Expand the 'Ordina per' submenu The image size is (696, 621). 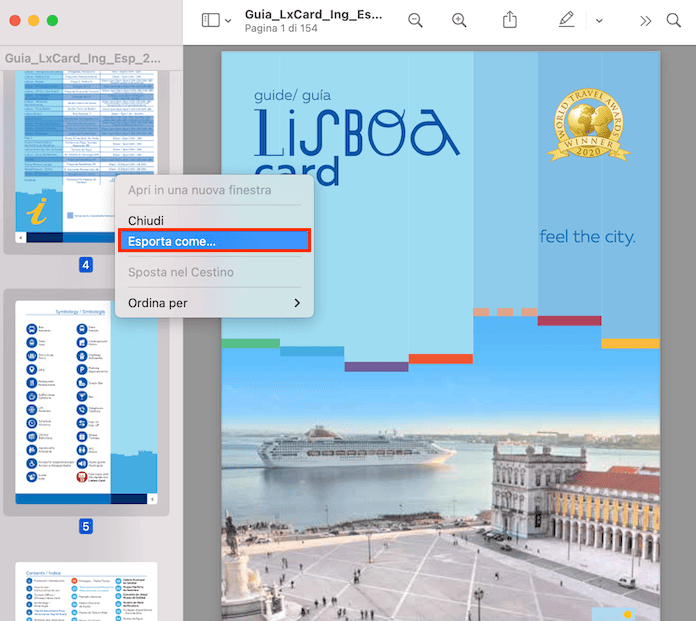tap(214, 303)
